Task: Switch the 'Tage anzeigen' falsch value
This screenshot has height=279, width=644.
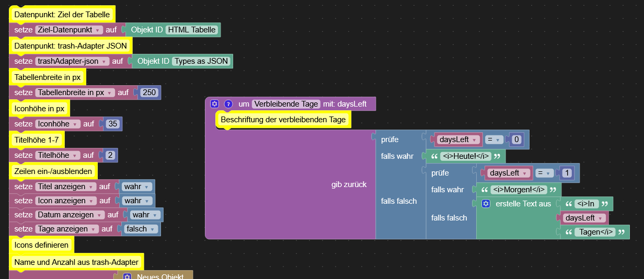Action: (141, 229)
